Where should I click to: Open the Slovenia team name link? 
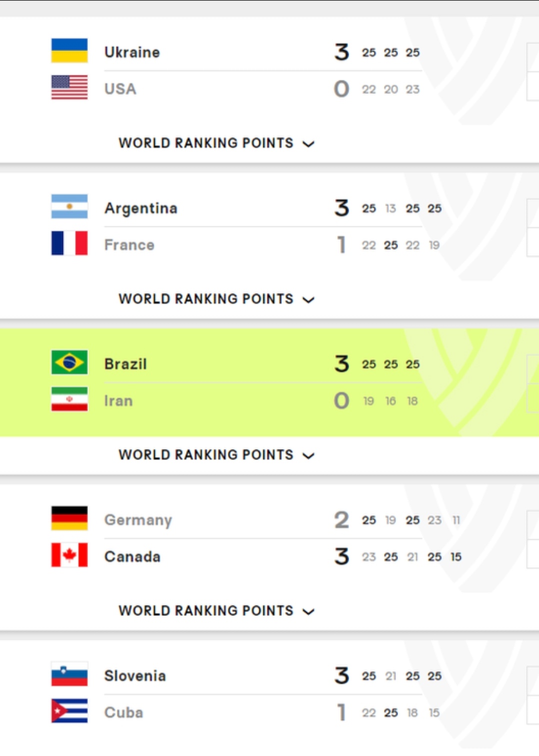tap(135, 676)
